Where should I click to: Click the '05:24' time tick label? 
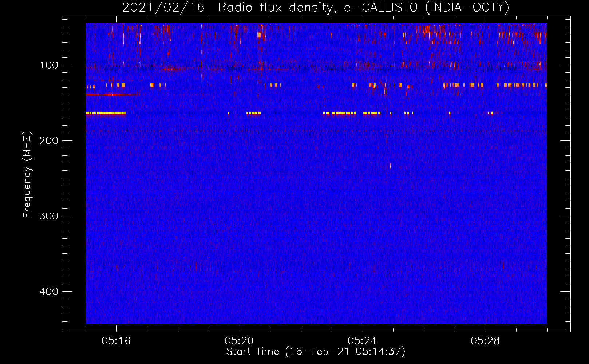362,341
